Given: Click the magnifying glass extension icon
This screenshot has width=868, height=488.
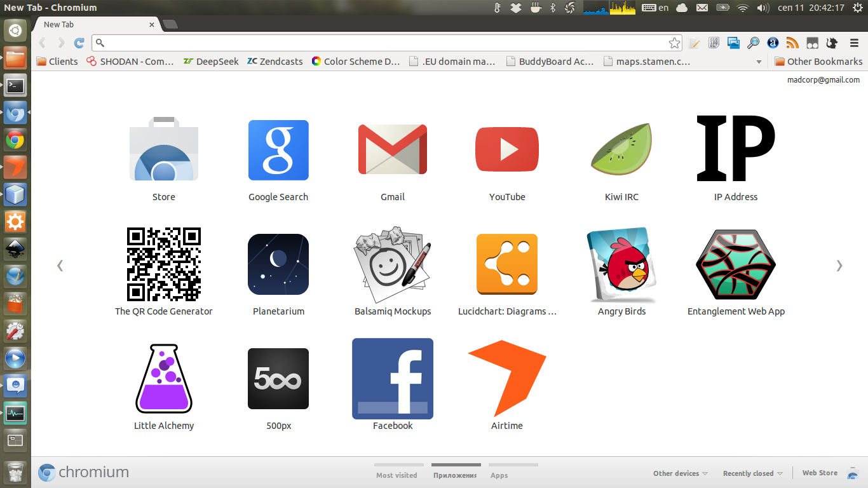Looking at the screenshot, I should point(754,43).
